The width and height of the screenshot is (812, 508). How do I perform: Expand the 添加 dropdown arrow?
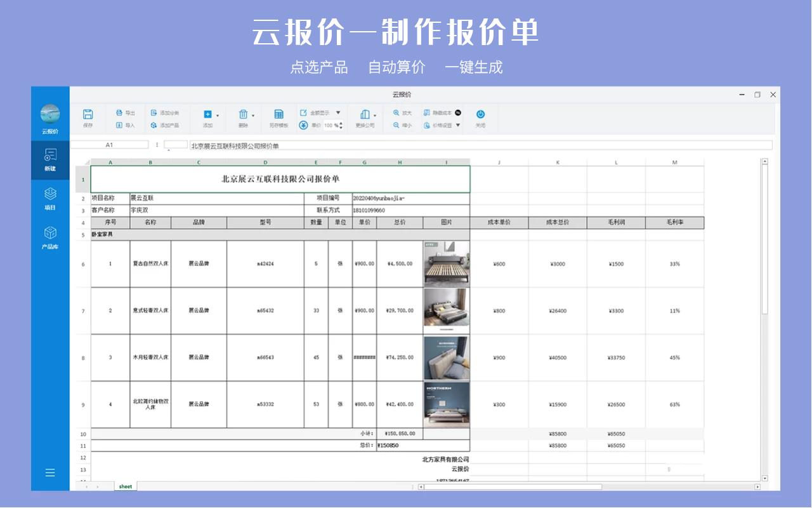(x=217, y=115)
